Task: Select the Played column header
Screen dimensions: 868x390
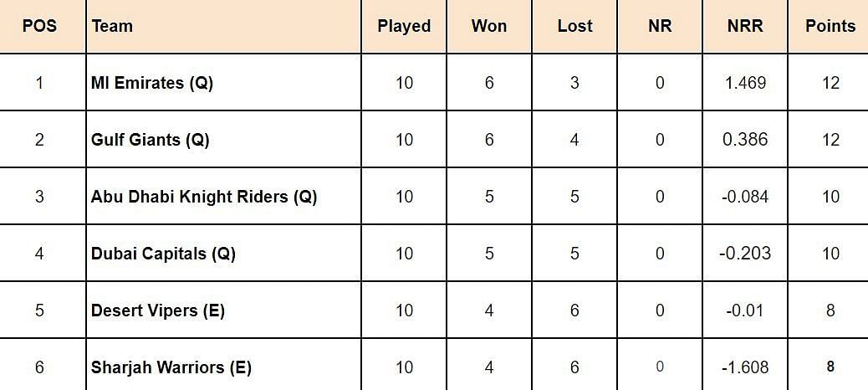Action: pos(404,26)
